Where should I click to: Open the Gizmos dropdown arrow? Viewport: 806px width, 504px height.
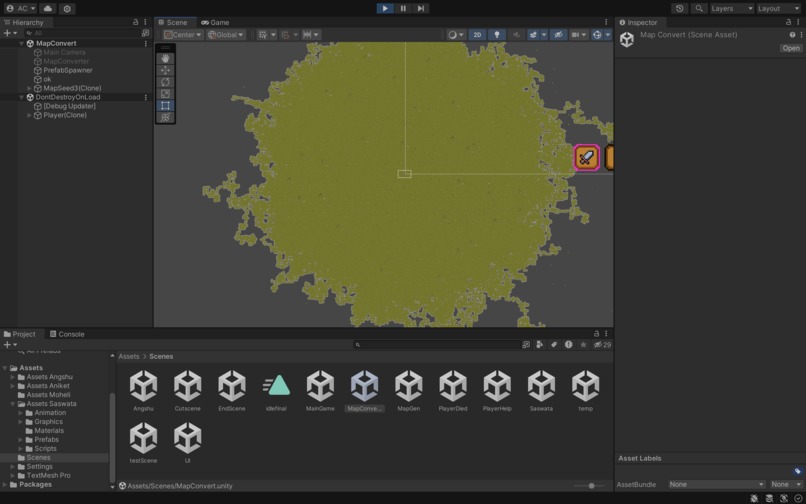pos(608,34)
